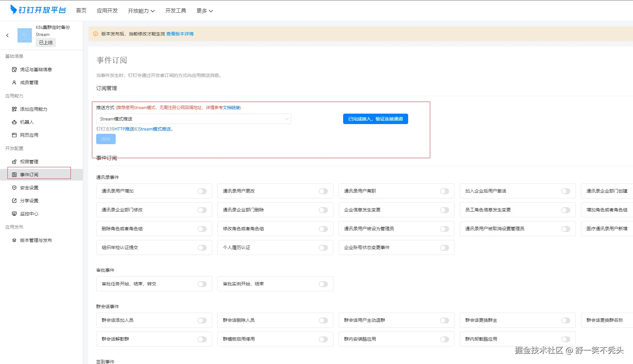Click the 安全设置 shield icon
The image size is (633, 364).
click(x=14, y=188)
